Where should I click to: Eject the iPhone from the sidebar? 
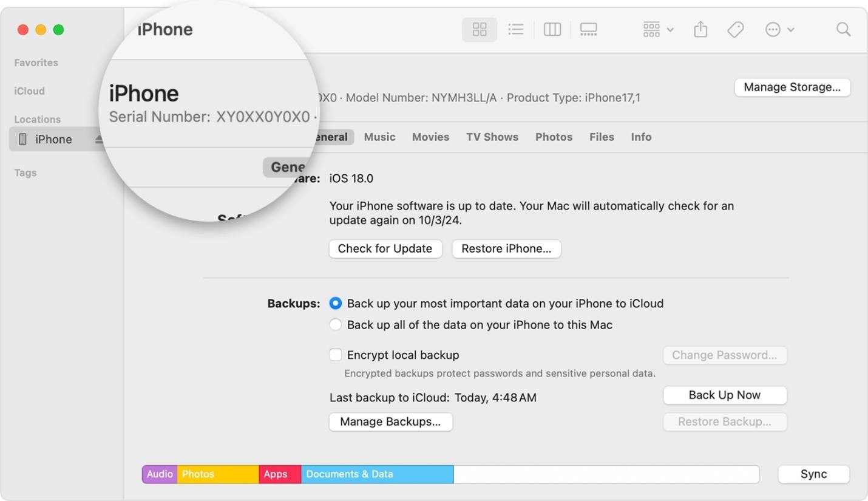(x=99, y=139)
